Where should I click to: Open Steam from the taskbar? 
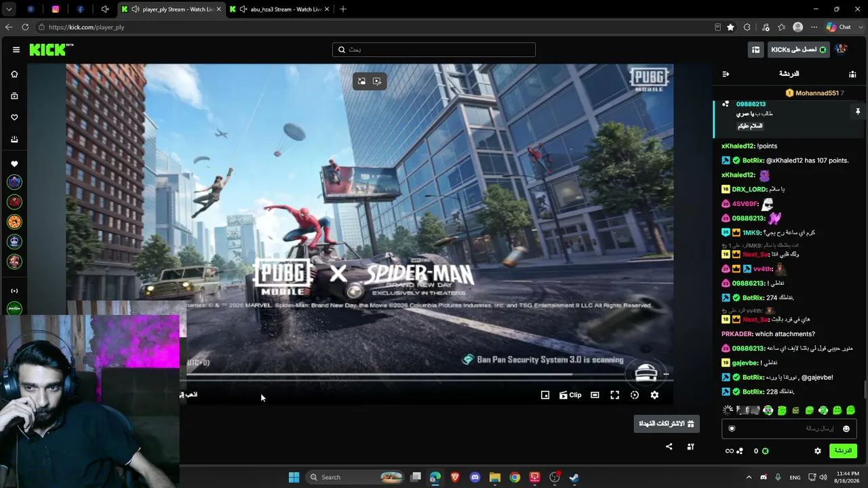(574, 477)
